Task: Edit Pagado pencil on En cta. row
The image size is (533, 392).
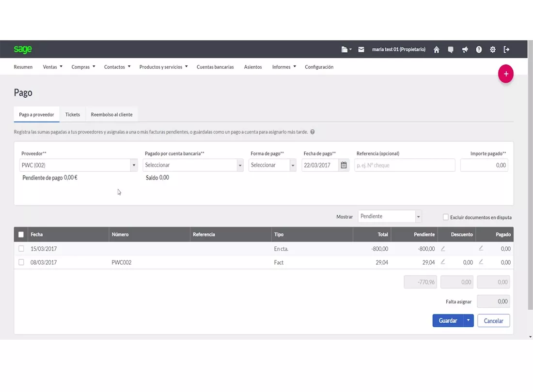Action: pyautogui.click(x=481, y=248)
